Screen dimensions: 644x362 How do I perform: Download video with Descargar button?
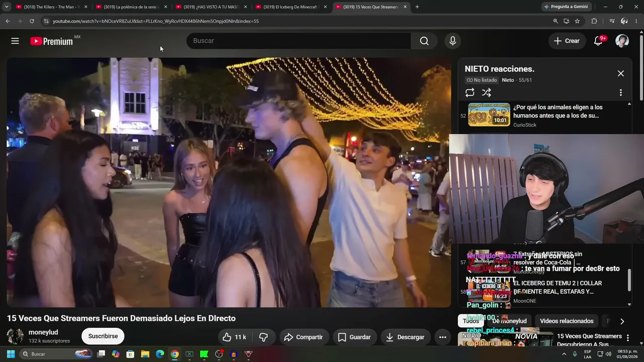point(406,337)
